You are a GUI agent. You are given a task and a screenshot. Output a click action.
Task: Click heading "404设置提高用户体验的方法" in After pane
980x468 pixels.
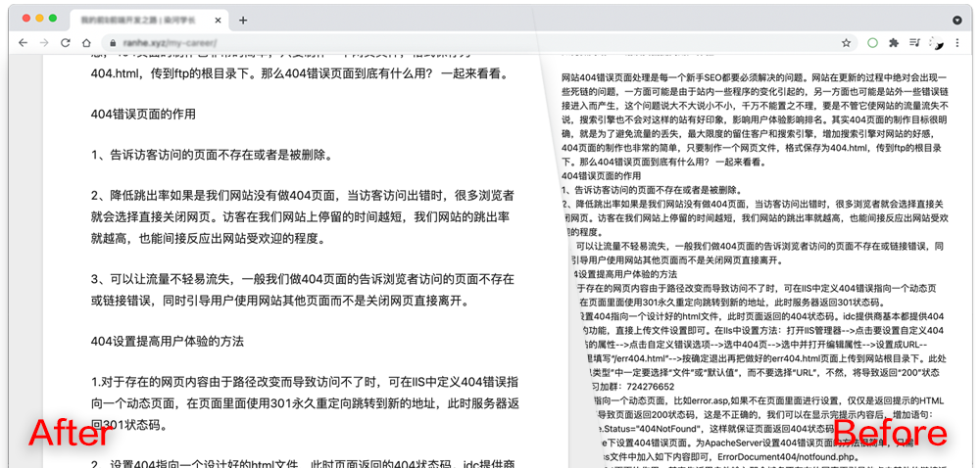click(167, 342)
